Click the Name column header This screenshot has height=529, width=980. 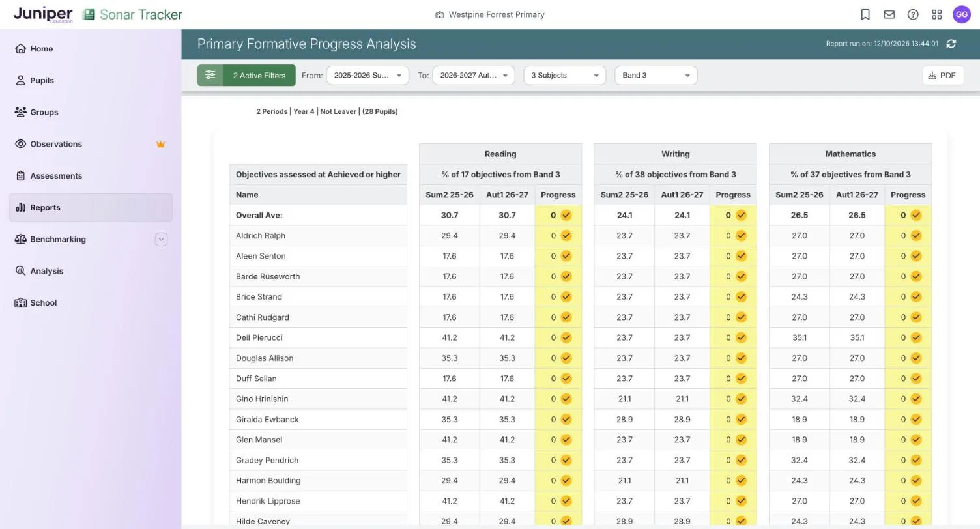pos(318,195)
